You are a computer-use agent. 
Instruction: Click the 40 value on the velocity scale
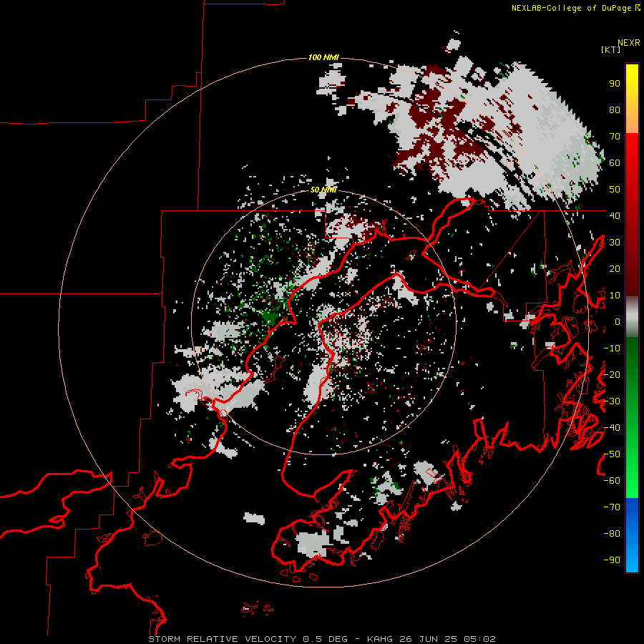[615, 215]
